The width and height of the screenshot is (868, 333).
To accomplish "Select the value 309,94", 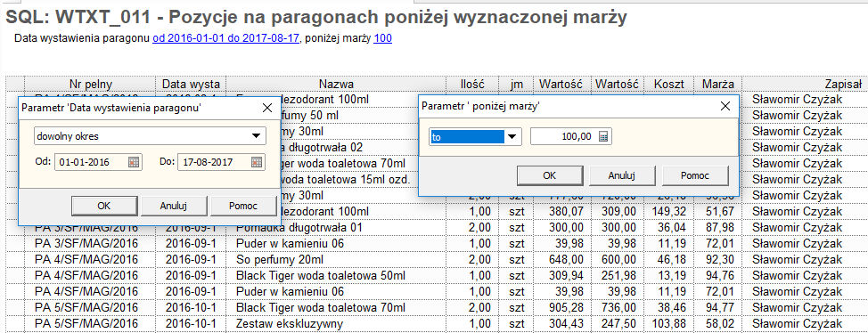I will 561,275.
